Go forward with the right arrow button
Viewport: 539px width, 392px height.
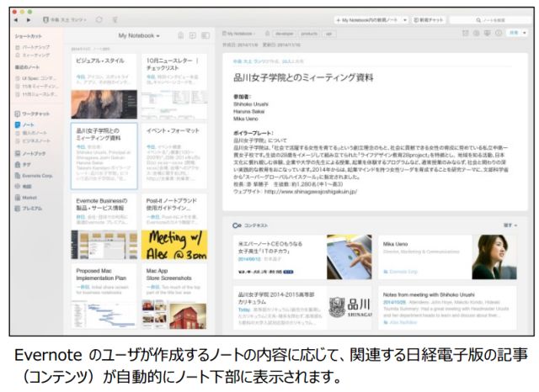pos(28,20)
